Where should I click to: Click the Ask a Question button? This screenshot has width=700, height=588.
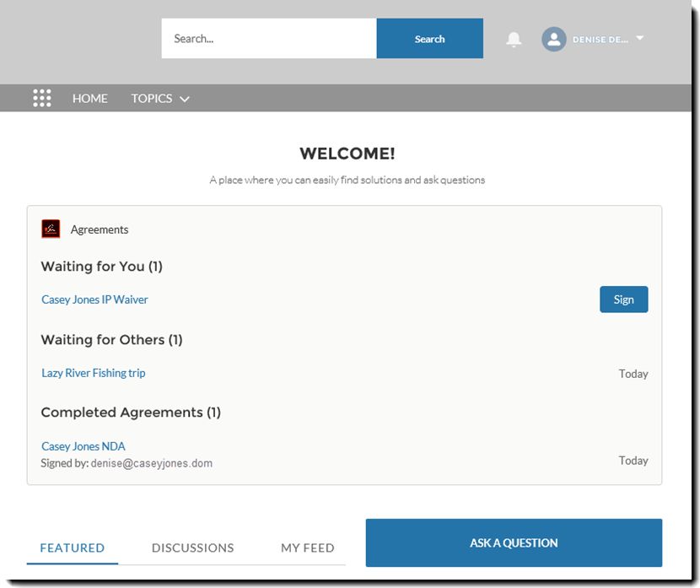pyautogui.click(x=514, y=543)
